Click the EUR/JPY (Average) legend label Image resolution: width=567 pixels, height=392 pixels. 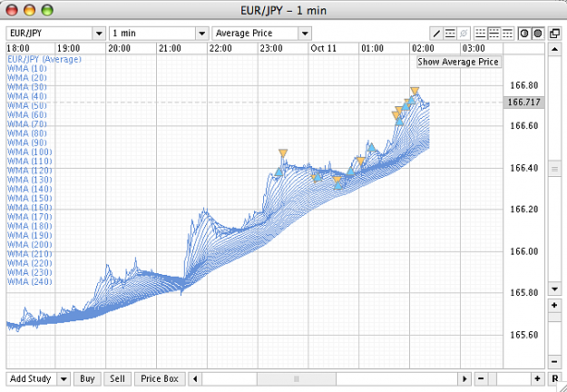click(44, 59)
